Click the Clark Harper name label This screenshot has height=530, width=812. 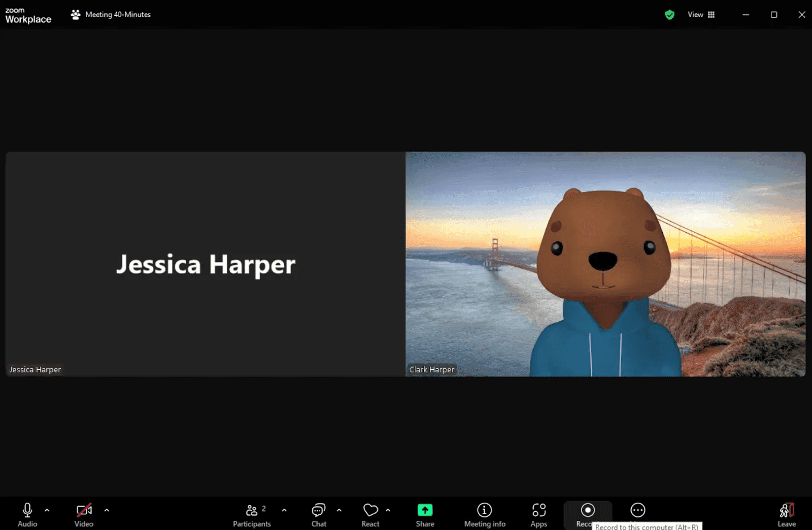(x=432, y=370)
